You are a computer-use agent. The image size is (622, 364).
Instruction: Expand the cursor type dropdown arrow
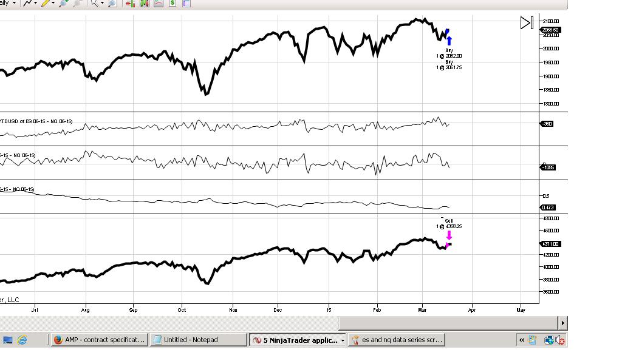102,3
